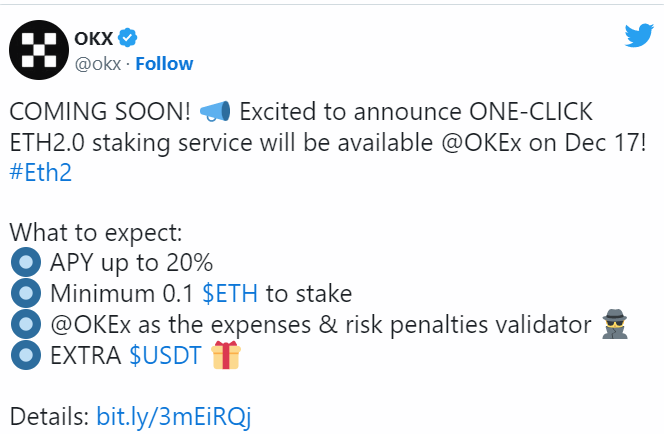Follow the OKX account
The image size is (664, 434).
pyautogui.click(x=164, y=64)
